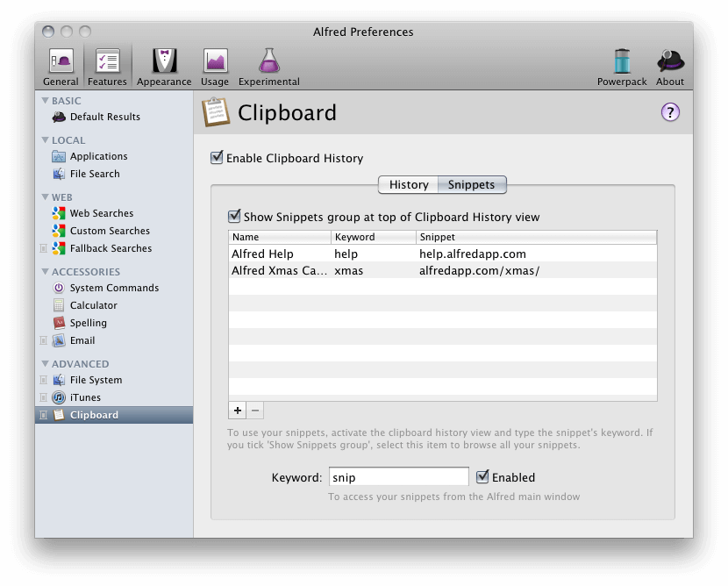This screenshot has height=586, width=728.
Task: Collapse the BASIC section
Action: (x=45, y=100)
